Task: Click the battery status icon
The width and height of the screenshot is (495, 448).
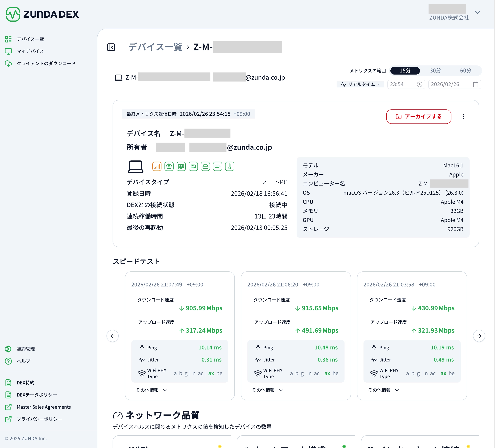Action: (x=218, y=166)
